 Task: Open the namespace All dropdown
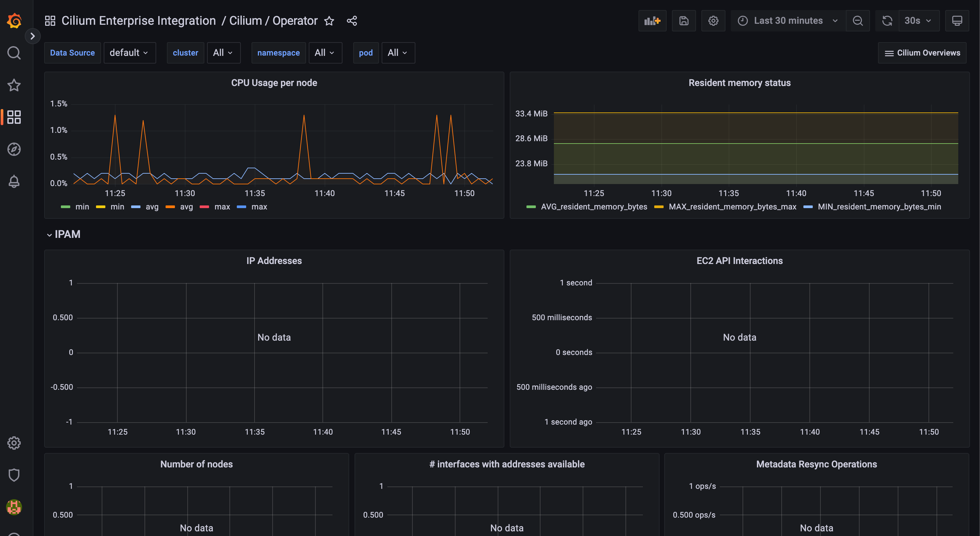pos(325,53)
